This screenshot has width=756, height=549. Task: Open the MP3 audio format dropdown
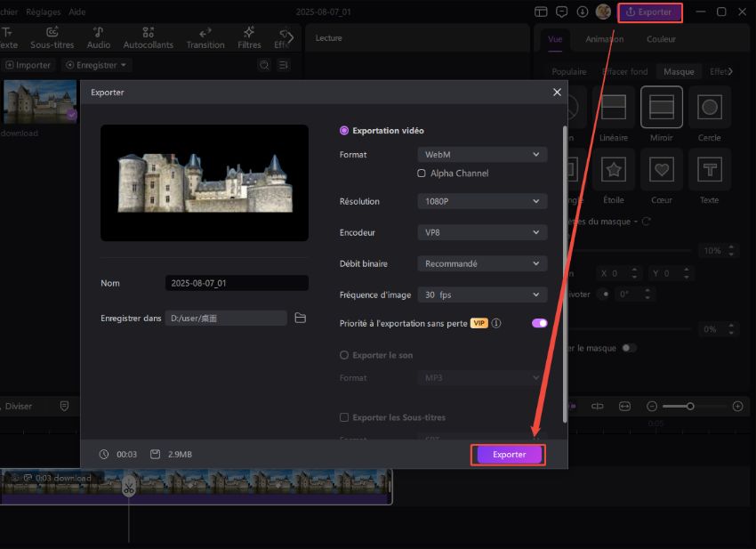pos(482,378)
